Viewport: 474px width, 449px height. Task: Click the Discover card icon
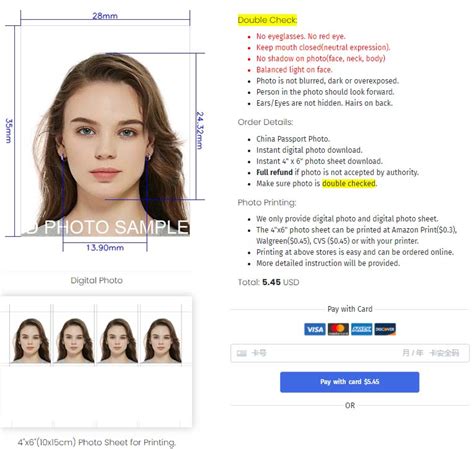tap(385, 329)
